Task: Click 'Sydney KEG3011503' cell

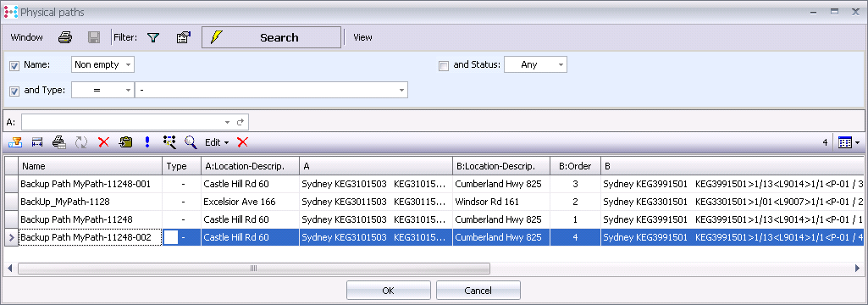Action: [x=376, y=202]
